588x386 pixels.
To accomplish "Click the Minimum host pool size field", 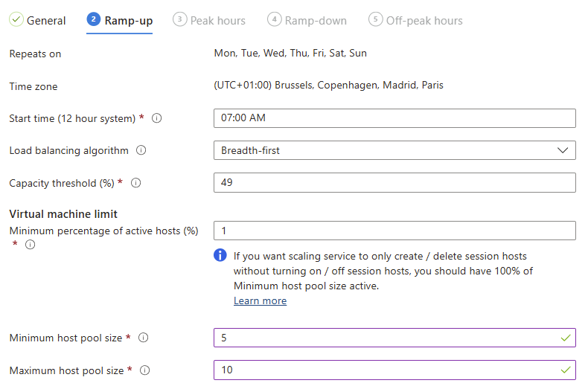I will (394, 338).
